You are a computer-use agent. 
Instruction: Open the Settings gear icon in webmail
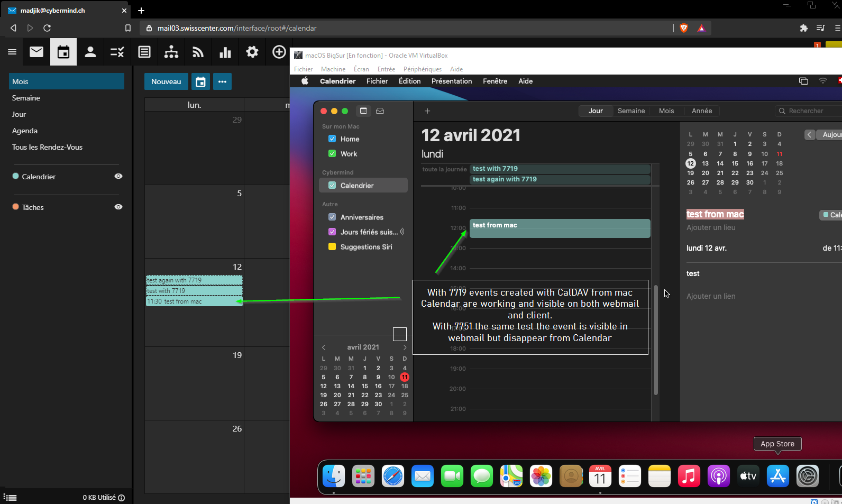click(252, 52)
